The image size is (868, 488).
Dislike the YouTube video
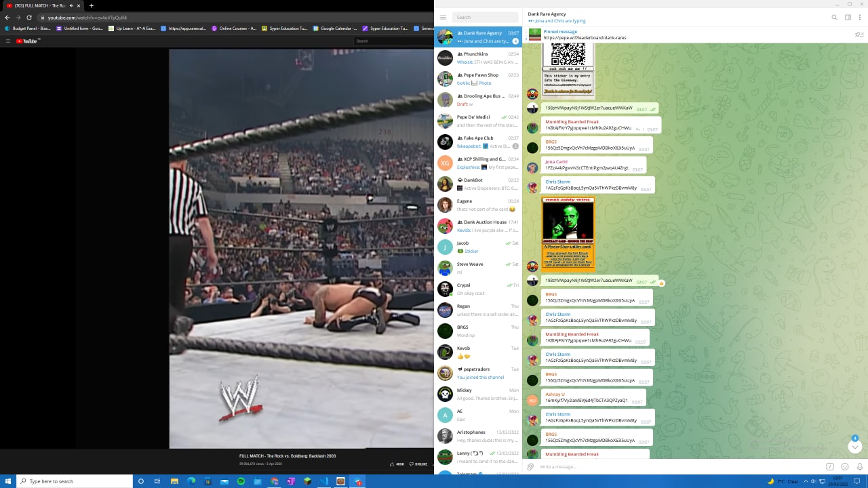(x=418, y=464)
